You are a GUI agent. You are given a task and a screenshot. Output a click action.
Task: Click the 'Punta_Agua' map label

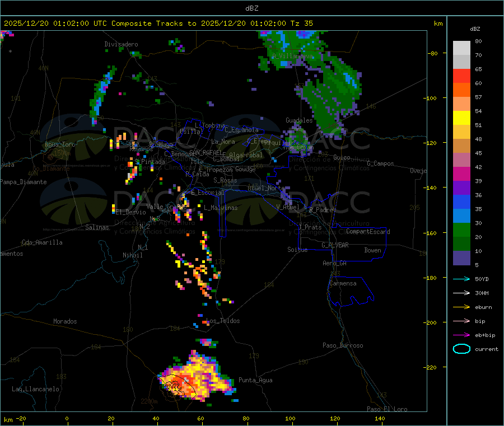(255, 380)
